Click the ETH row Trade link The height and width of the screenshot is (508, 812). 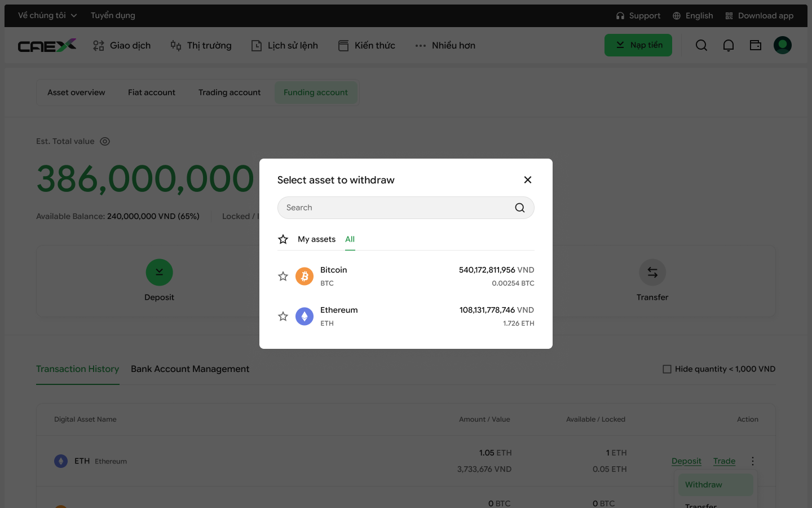724,461
